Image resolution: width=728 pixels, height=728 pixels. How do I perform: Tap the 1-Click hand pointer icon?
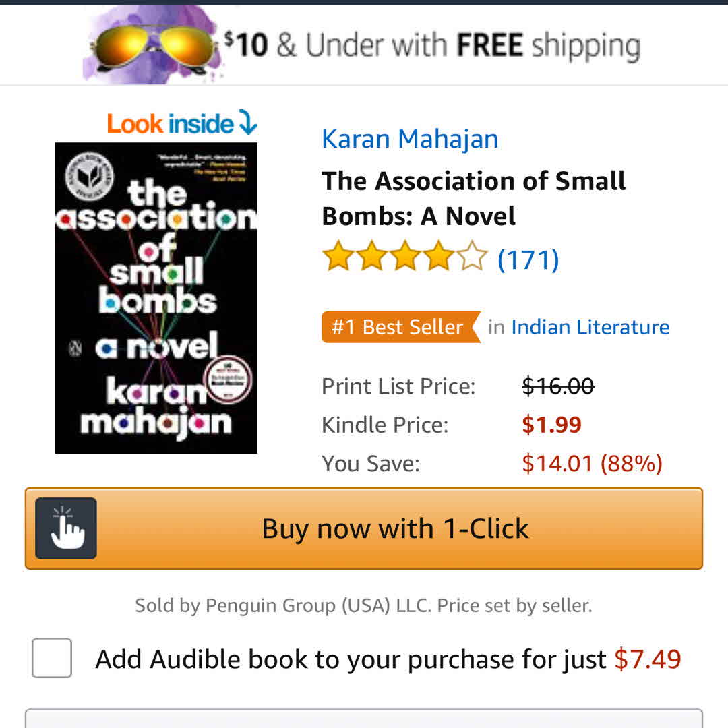tap(66, 528)
